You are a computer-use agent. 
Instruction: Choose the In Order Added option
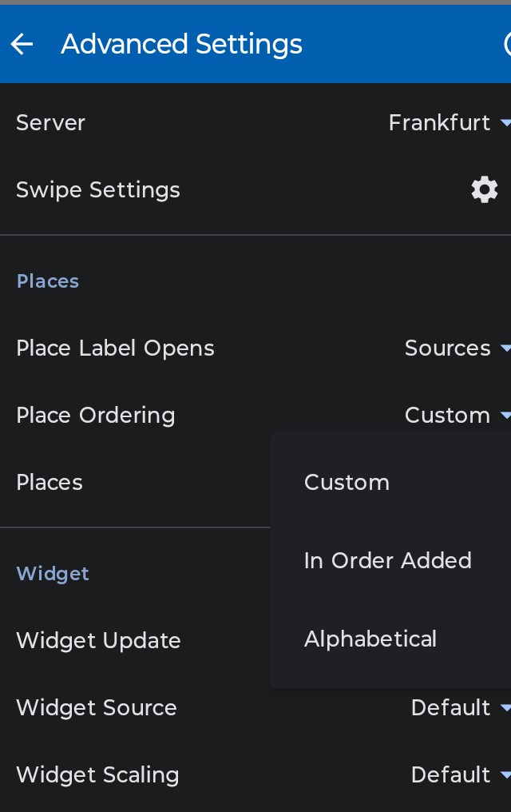coord(388,561)
